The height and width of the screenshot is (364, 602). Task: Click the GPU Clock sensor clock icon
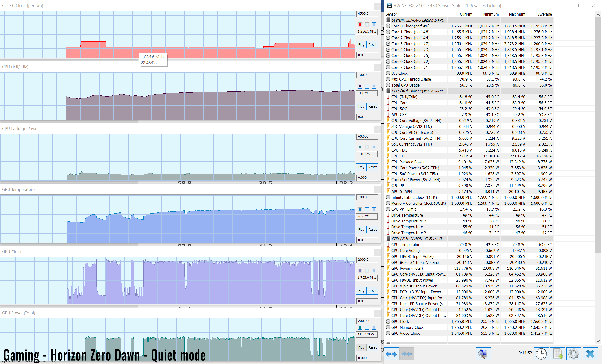388,321
